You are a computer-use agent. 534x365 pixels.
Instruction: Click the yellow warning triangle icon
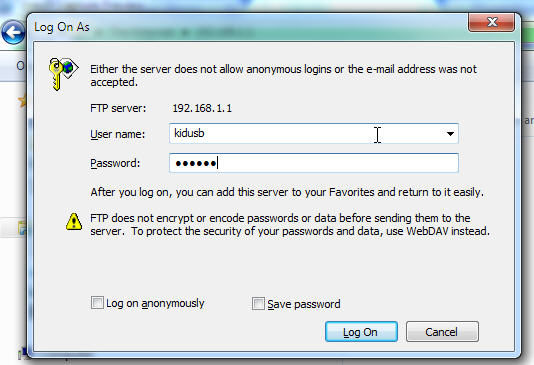pyautogui.click(x=74, y=222)
